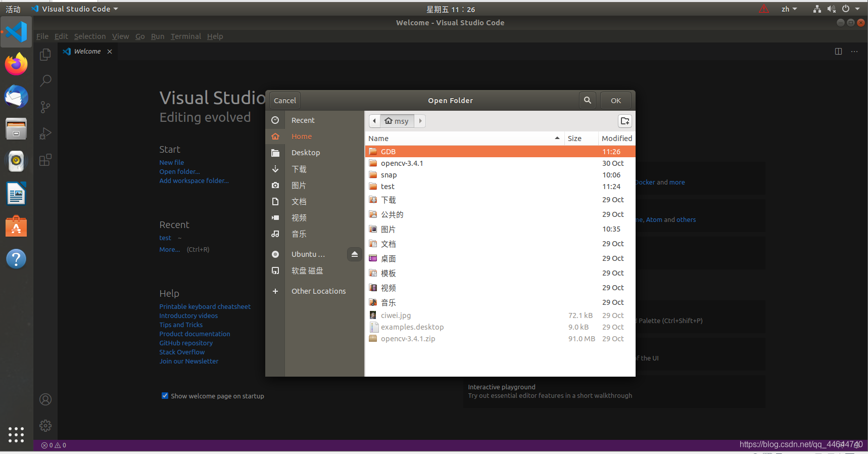
Task: Click the split editor icon
Action: click(x=838, y=52)
